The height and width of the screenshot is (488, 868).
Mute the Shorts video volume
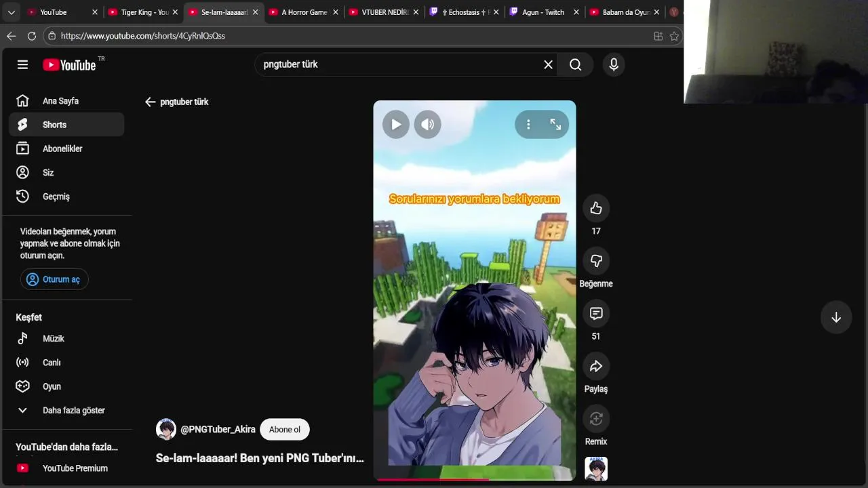[428, 125]
